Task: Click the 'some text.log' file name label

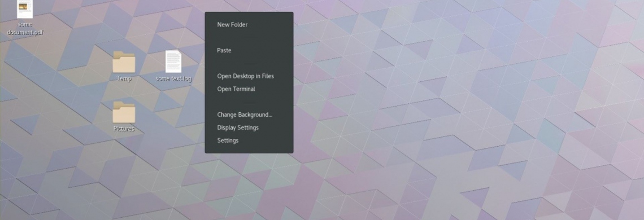Action: [173, 78]
